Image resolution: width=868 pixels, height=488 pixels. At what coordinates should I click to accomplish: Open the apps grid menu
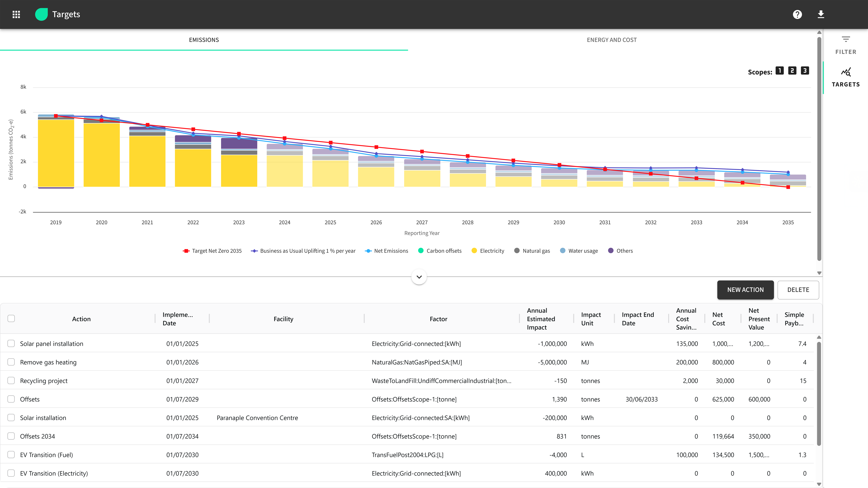pyautogui.click(x=16, y=14)
